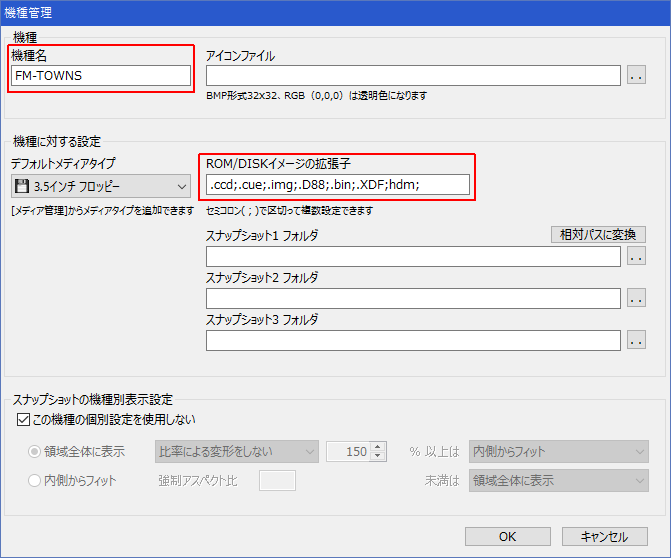
Task: Click the 機種名 field containing FM-TOWNS
Action: (101, 76)
